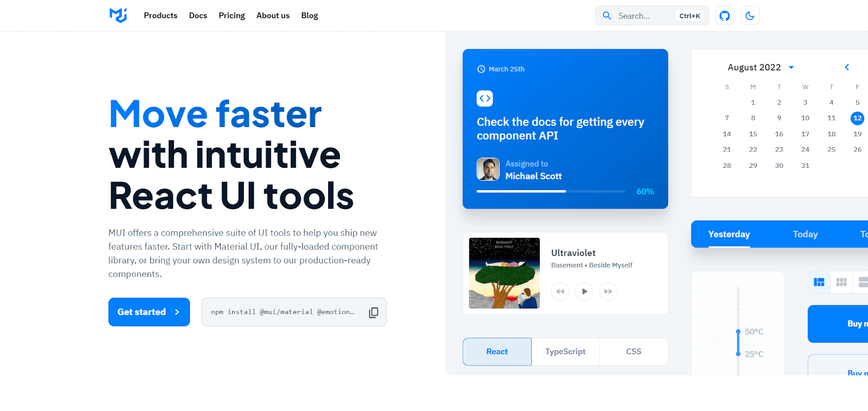
Task: Play the Ultraviolet track
Action: 584,292
